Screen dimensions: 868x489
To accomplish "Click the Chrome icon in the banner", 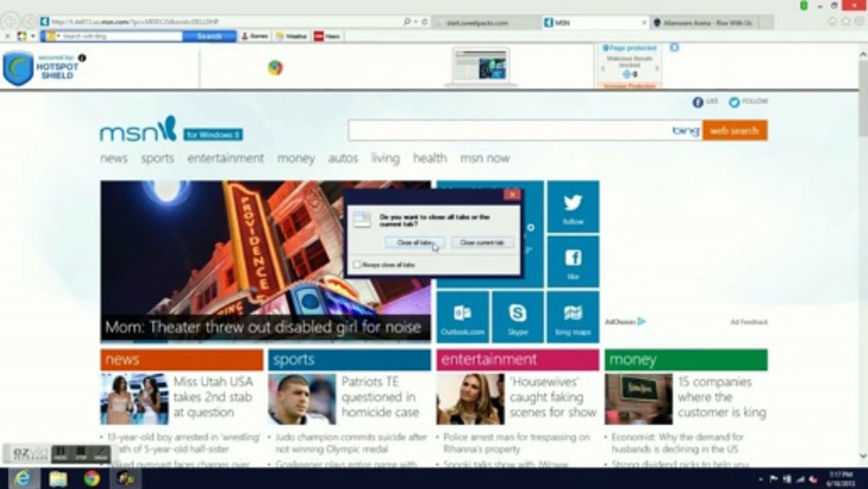I will (x=275, y=67).
